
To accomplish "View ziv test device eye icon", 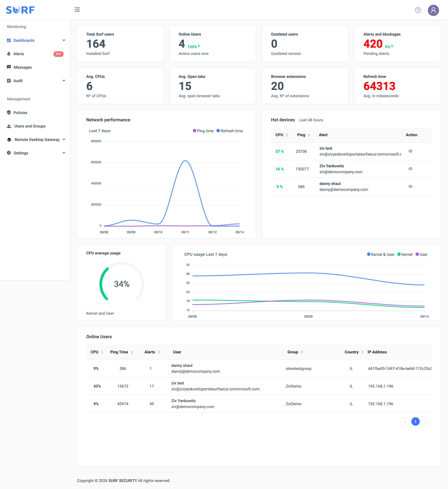I will (410, 151).
